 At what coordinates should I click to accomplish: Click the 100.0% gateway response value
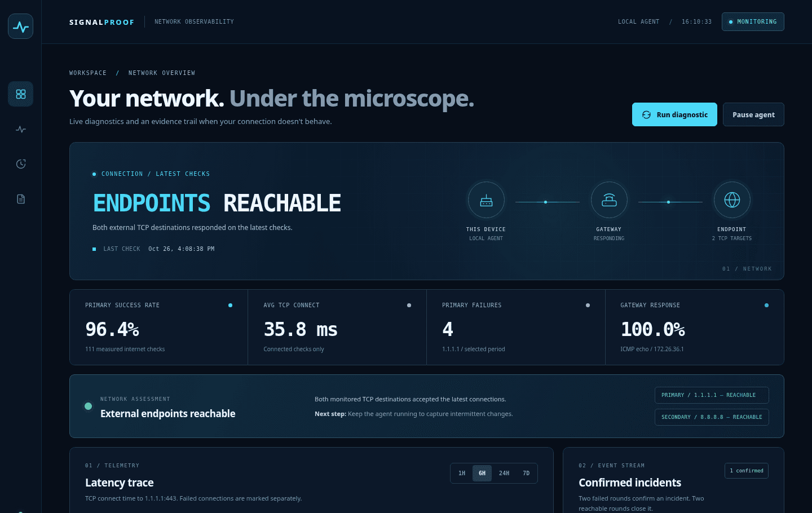(653, 329)
